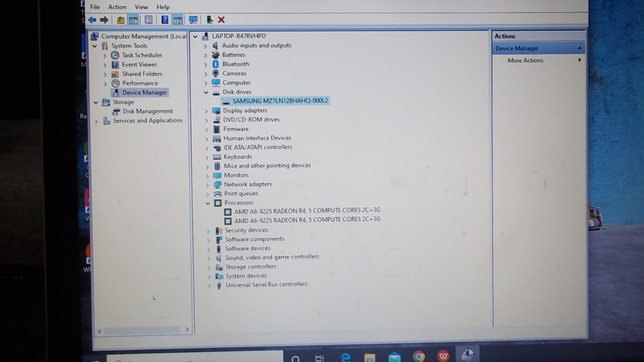Click the Keyboards category icon
The width and height of the screenshot is (644, 362).
tap(217, 157)
